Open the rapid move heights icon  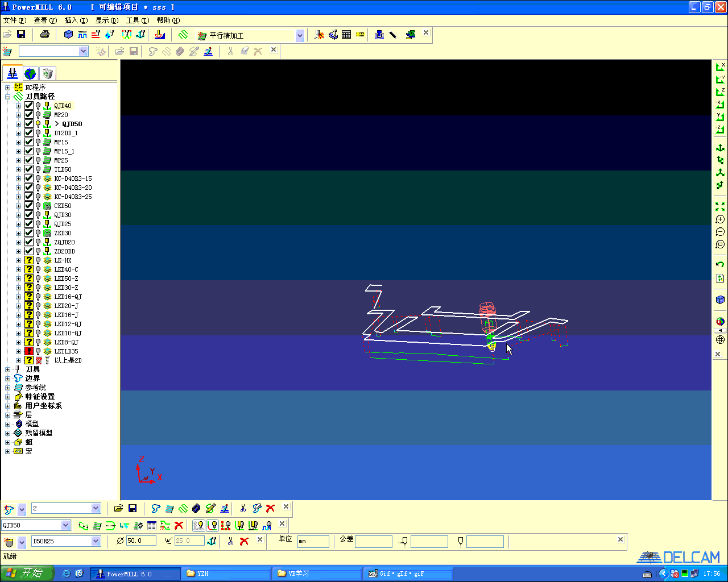pyautogui.click(x=96, y=35)
